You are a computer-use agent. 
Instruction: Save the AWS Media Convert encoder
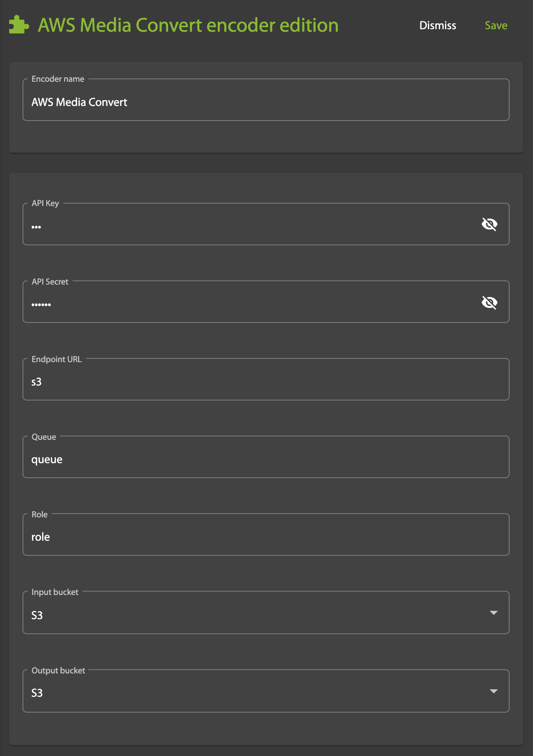pos(496,25)
